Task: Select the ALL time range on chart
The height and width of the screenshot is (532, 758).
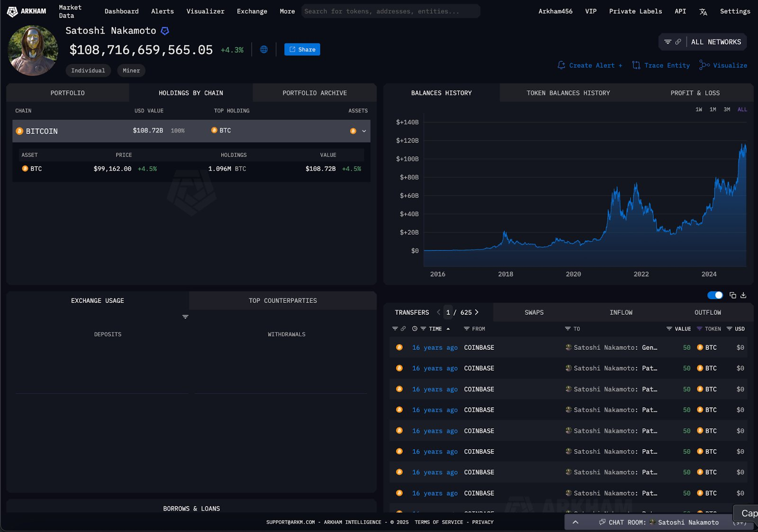Action: click(742, 109)
